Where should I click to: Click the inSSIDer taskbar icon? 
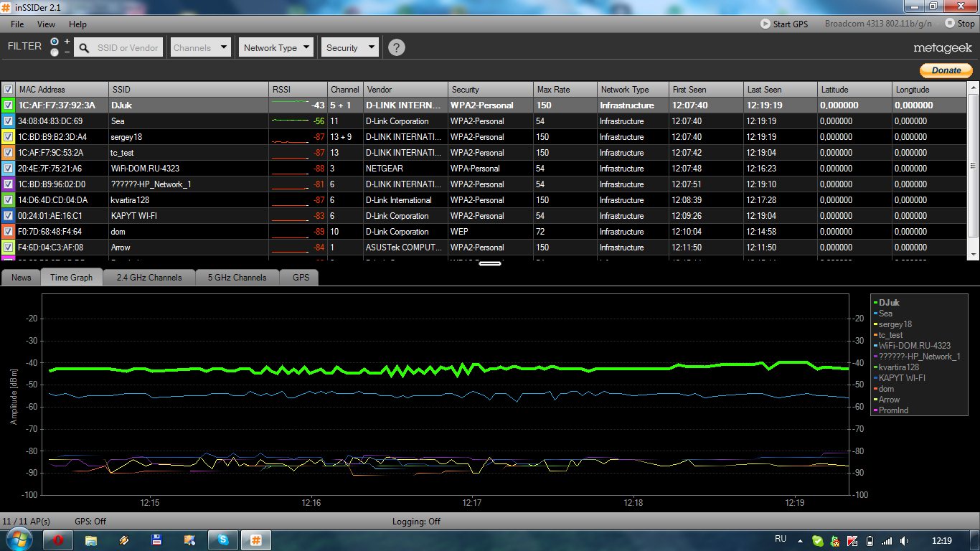[255, 540]
